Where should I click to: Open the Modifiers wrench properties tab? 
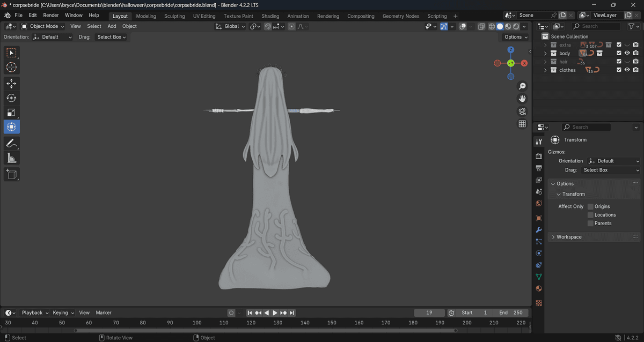(539, 230)
